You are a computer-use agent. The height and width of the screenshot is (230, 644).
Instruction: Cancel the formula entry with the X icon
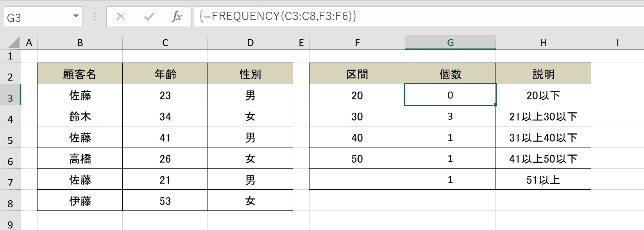click(x=121, y=17)
